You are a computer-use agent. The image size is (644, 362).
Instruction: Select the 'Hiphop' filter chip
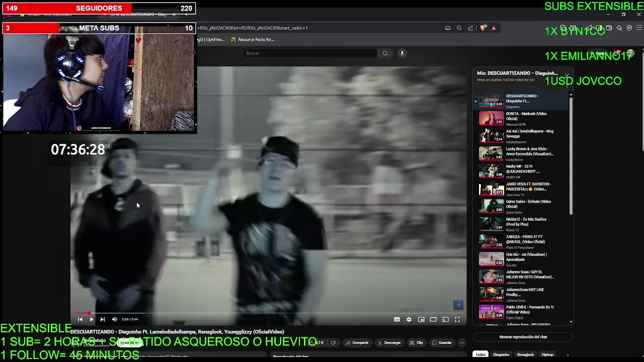(547, 354)
